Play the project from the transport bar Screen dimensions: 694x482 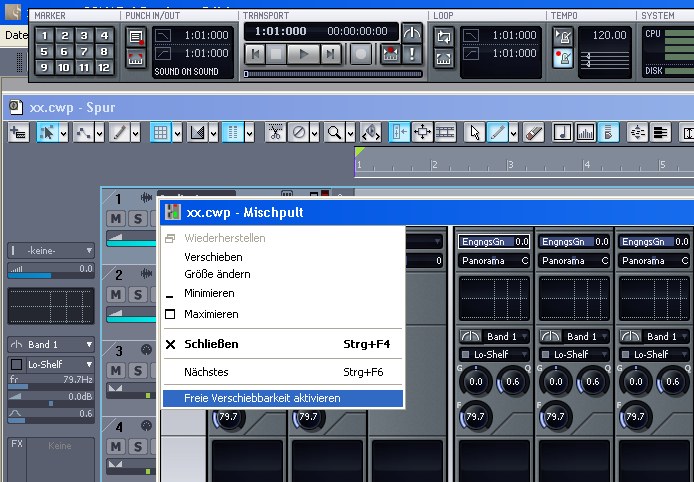[x=304, y=54]
